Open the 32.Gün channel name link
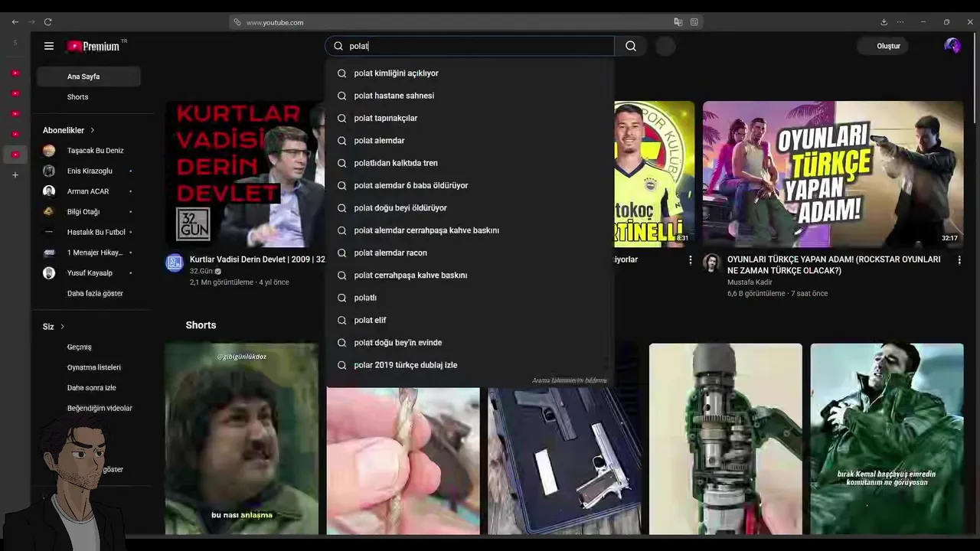The image size is (980, 551). coord(201,271)
